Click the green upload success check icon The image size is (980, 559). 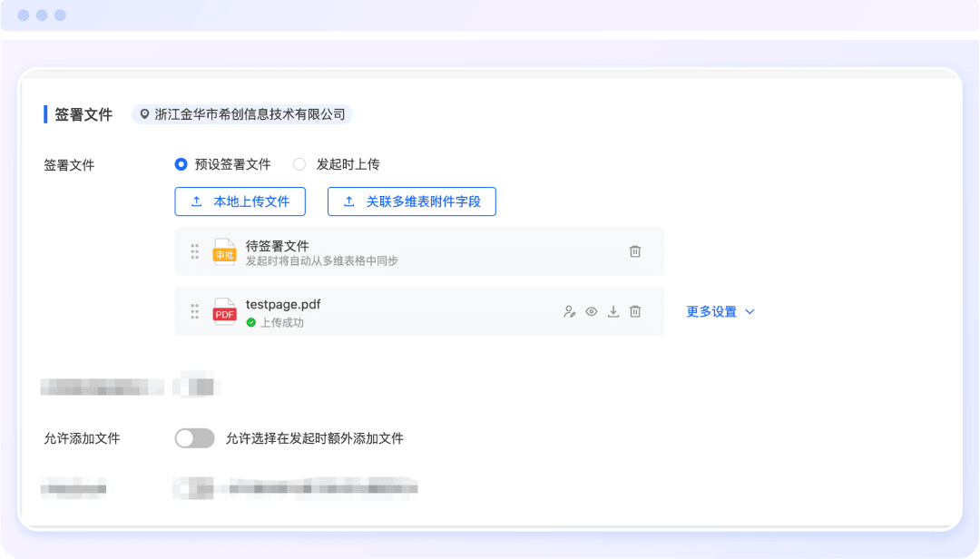point(251,323)
